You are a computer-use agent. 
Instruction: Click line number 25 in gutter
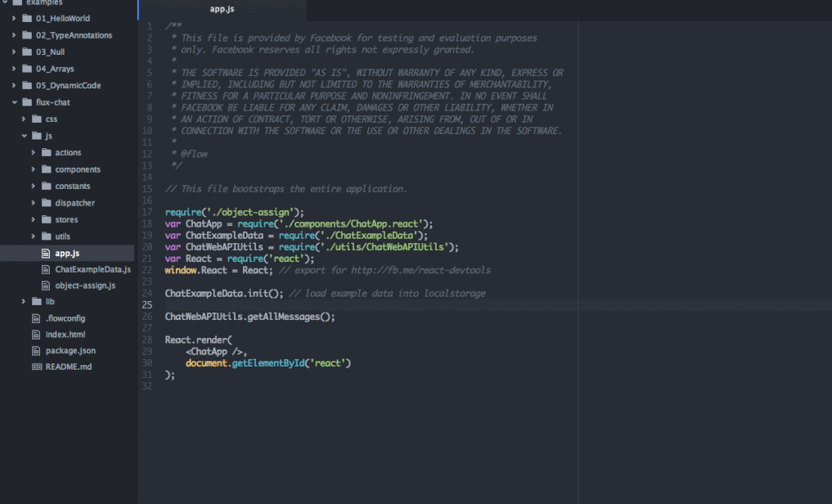(147, 305)
